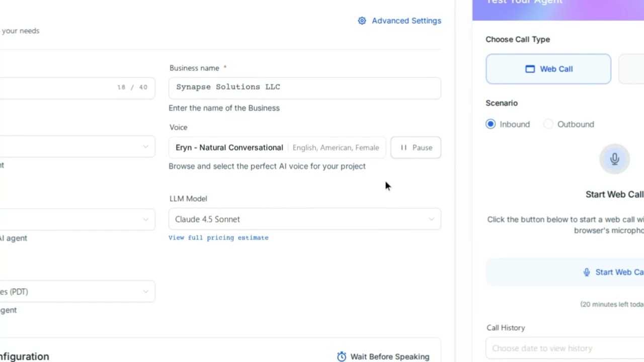Pause the voice preview

tap(416, 147)
